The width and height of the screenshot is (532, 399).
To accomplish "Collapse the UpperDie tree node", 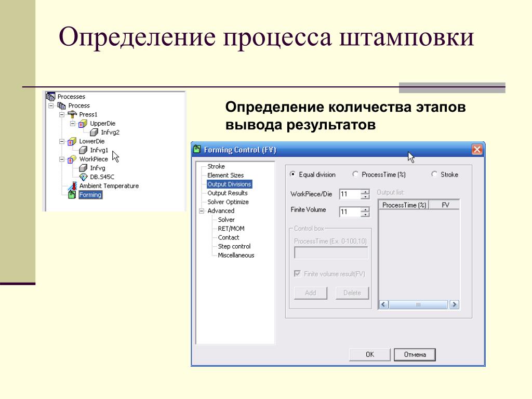I will 73,124.
